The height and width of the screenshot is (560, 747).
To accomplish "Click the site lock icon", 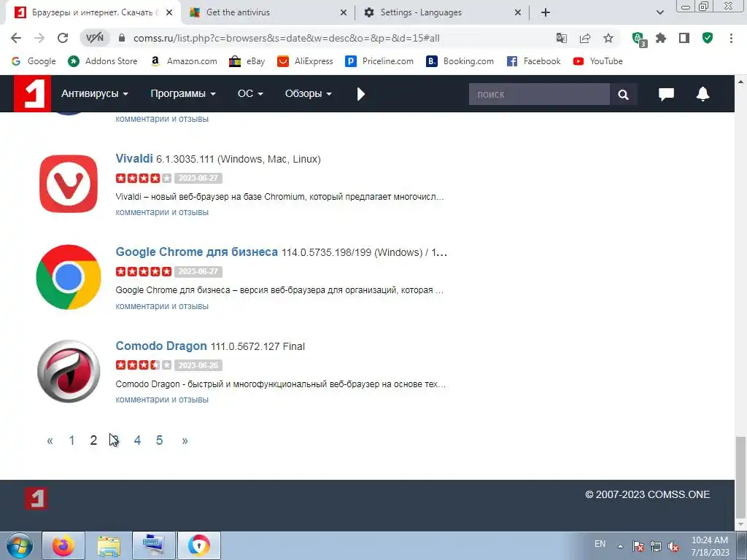I will point(122,38).
